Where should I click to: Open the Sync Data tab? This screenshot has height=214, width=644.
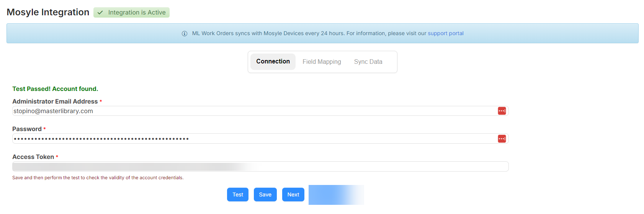(x=368, y=62)
